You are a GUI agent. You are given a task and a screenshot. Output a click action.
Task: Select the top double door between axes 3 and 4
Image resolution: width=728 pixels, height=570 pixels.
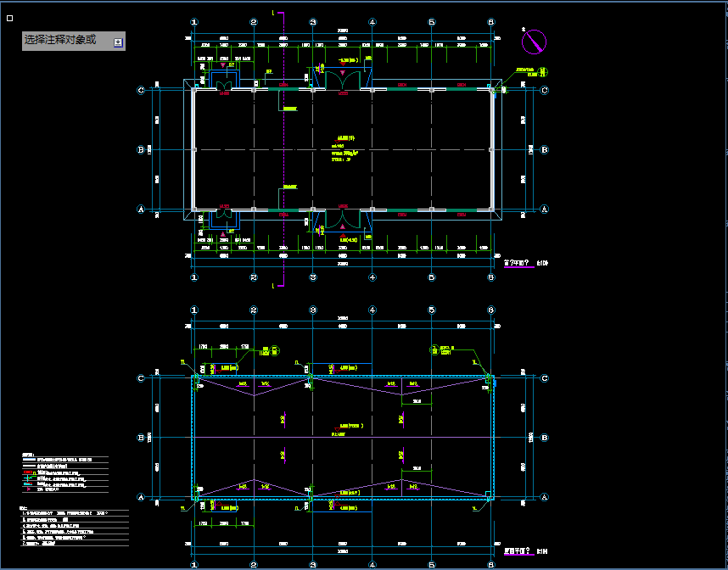tap(342, 78)
